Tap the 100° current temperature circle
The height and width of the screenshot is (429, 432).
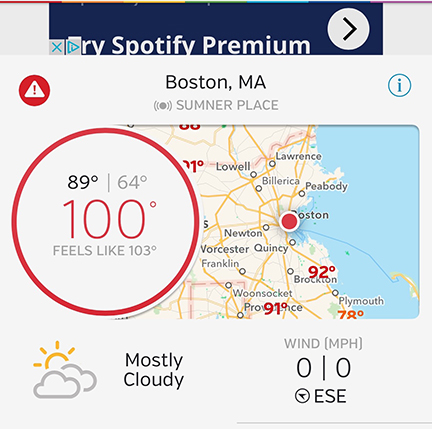[x=106, y=221]
